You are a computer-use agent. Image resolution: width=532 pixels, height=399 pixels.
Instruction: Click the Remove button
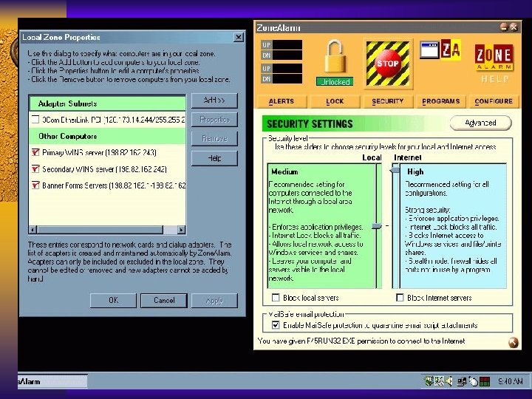[214, 138]
